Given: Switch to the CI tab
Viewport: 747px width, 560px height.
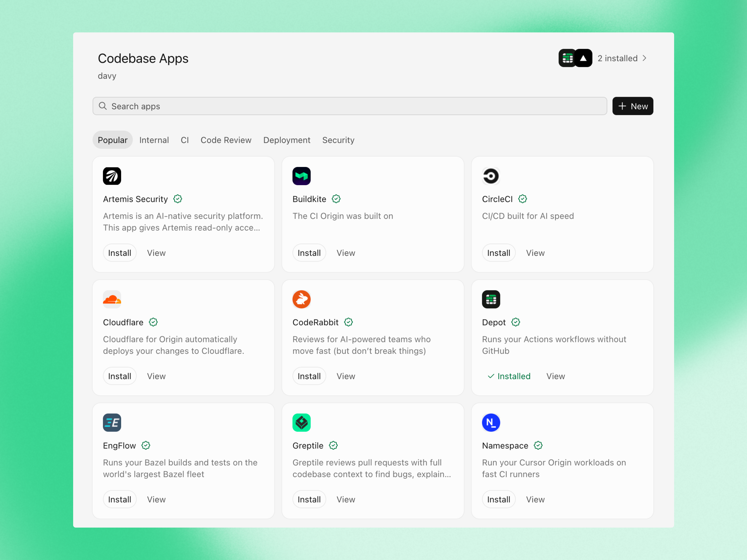Looking at the screenshot, I should pyautogui.click(x=185, y=140).
